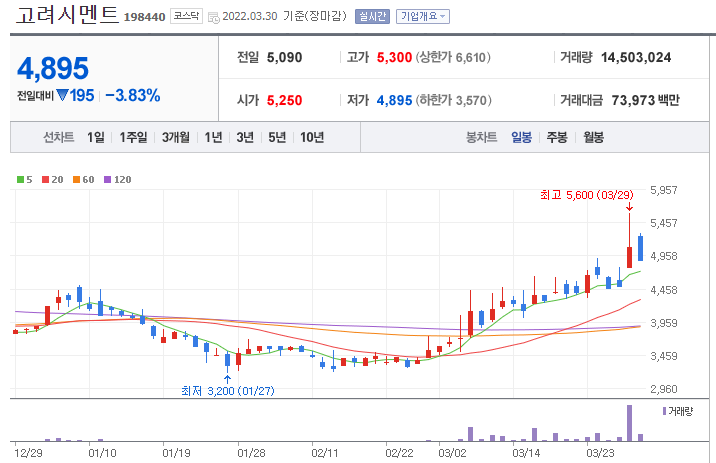Click the 고려시멘트 stock name heading
The width and height of the screenshot is (716, 463).
[x=67, y=15]
